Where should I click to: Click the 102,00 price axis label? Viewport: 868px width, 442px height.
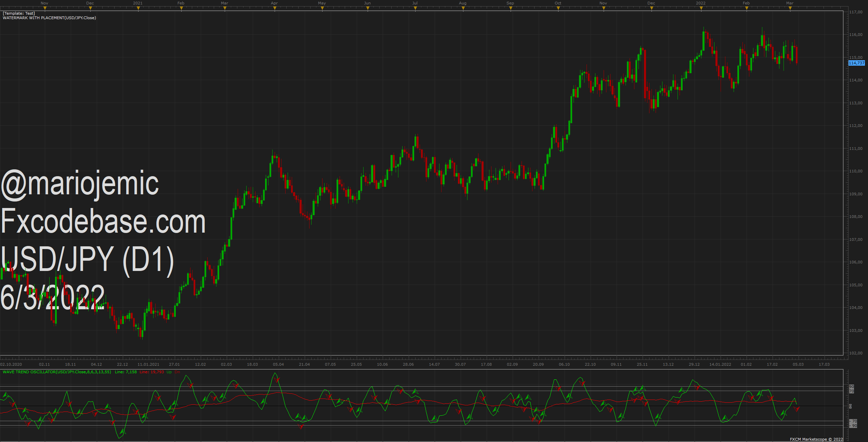pyautogui.click(x=856, y=353)
